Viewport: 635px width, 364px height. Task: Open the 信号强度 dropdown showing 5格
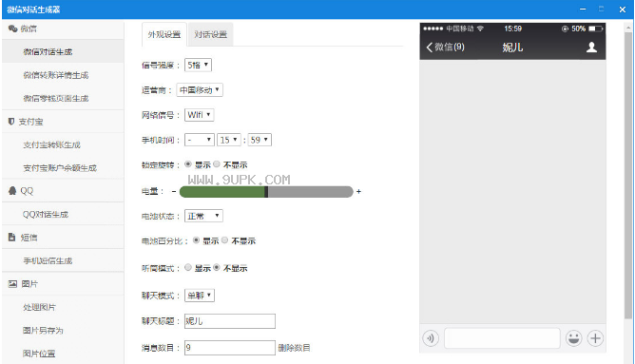[x=198, y=66]
